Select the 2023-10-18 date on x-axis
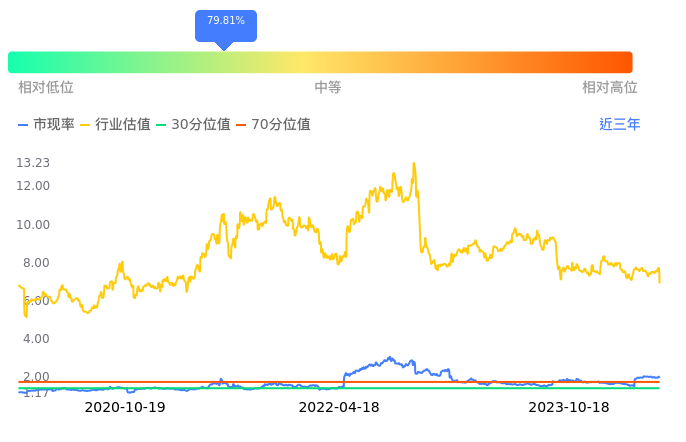The height and width of the screenshot is (442, 686). point(569,408)
